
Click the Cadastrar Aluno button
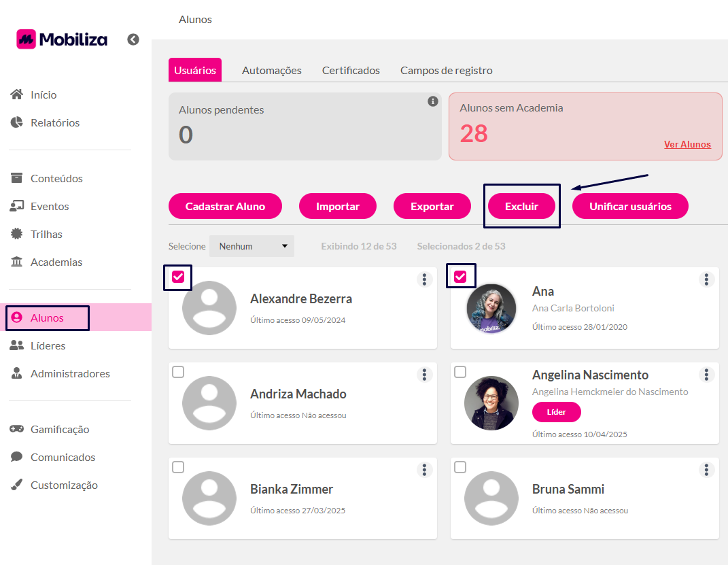click(x=225, y=206)
